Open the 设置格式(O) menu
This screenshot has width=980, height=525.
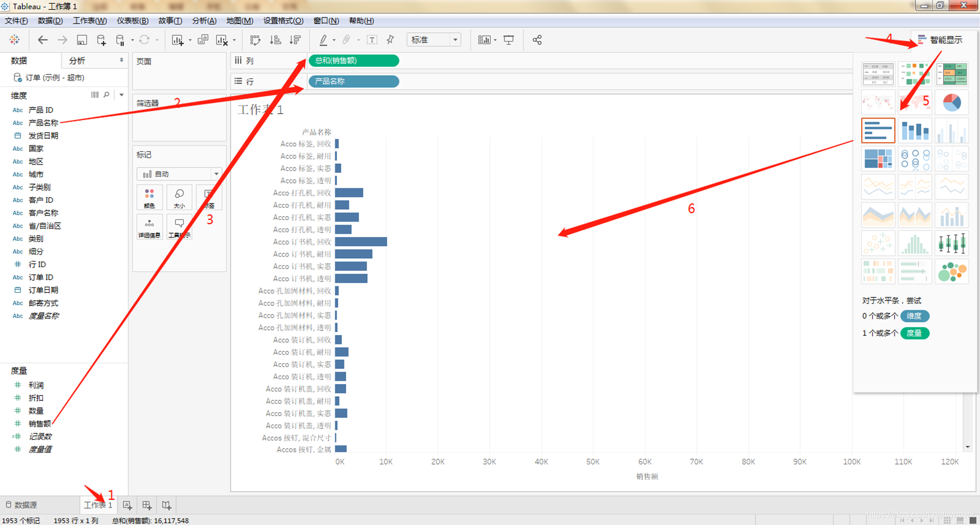[283, 20]
